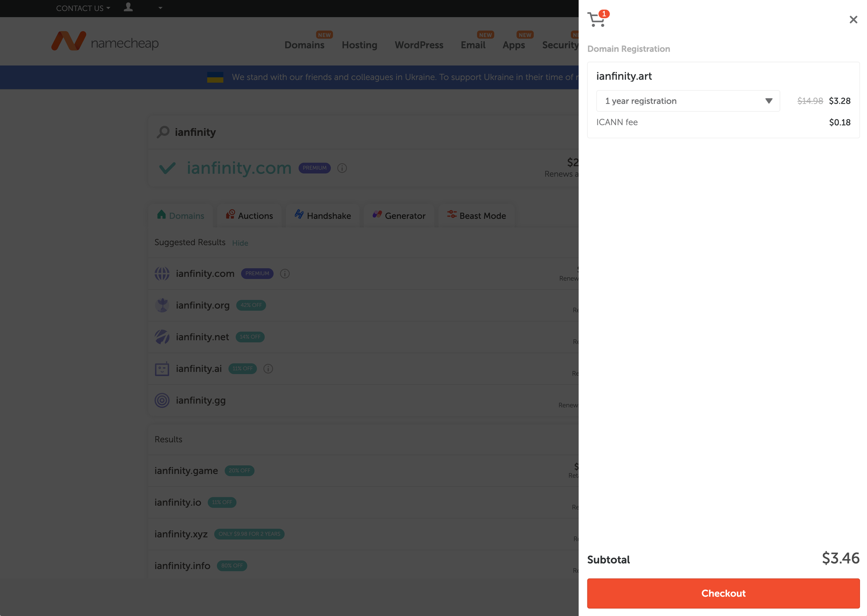Click the PREMIUM badge on top result

pos(315,168)
